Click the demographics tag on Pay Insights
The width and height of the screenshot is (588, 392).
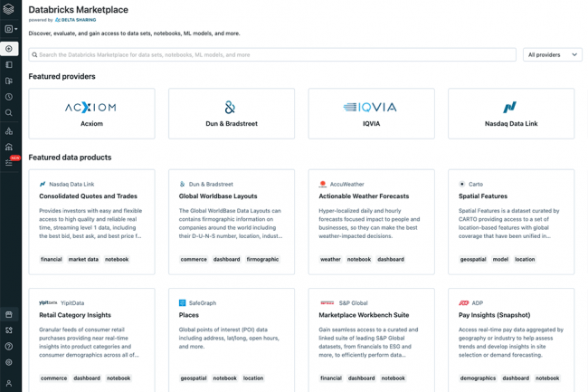tap(478, 378)
